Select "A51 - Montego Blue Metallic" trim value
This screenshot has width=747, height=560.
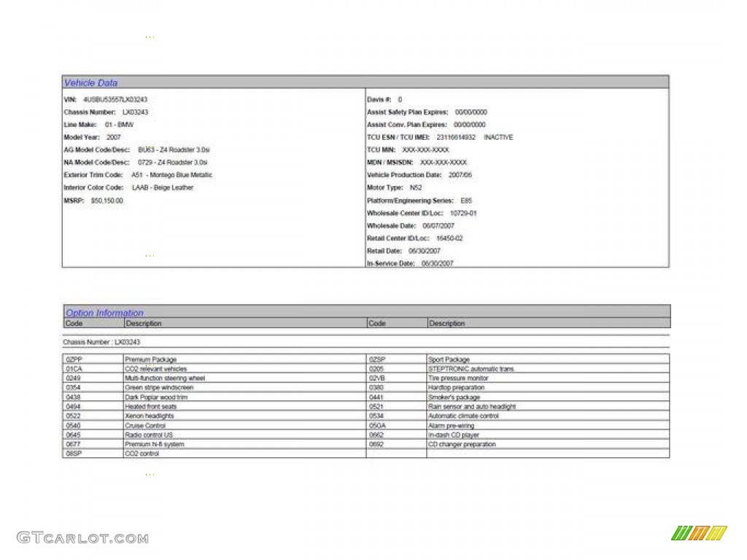click(171, 175)
